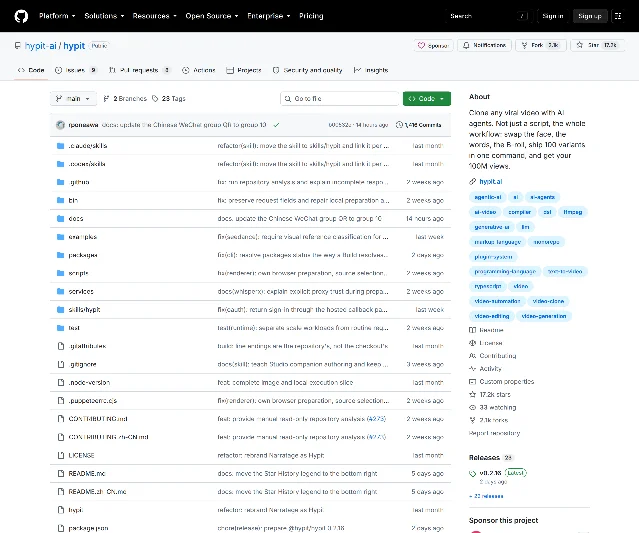Open the examples folder
The image size is (639, 533).
pos(83,237)
